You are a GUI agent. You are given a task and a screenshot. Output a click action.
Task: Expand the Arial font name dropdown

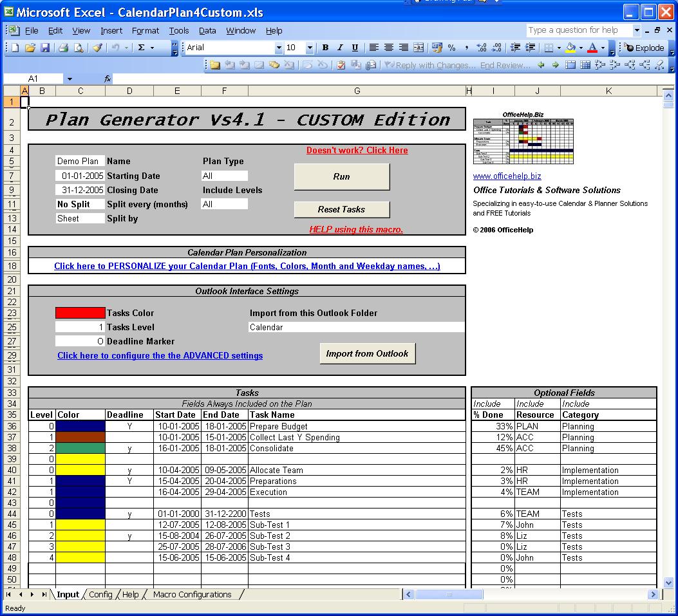[x=279, y=48]
